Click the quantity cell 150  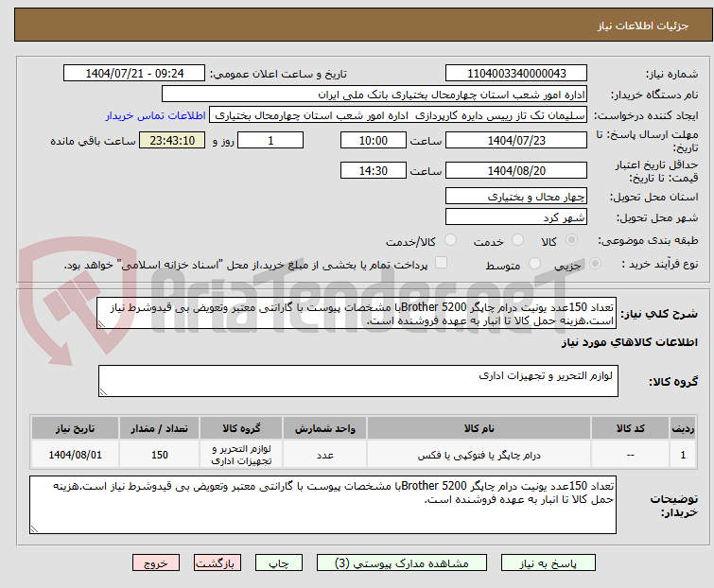[x=160, y=455]
